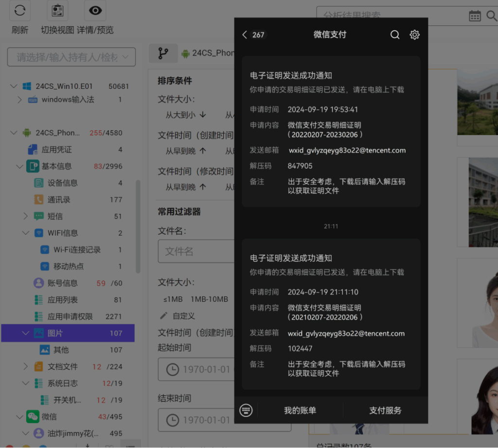
Task: Open 支付服务 in the WeChat menu
Action: (385, 410)
